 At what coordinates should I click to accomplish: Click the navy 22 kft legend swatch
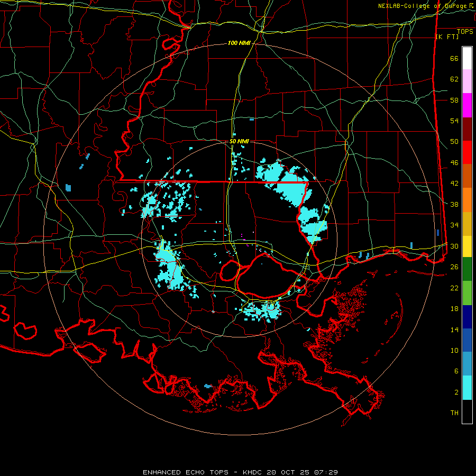coord(467,317)
